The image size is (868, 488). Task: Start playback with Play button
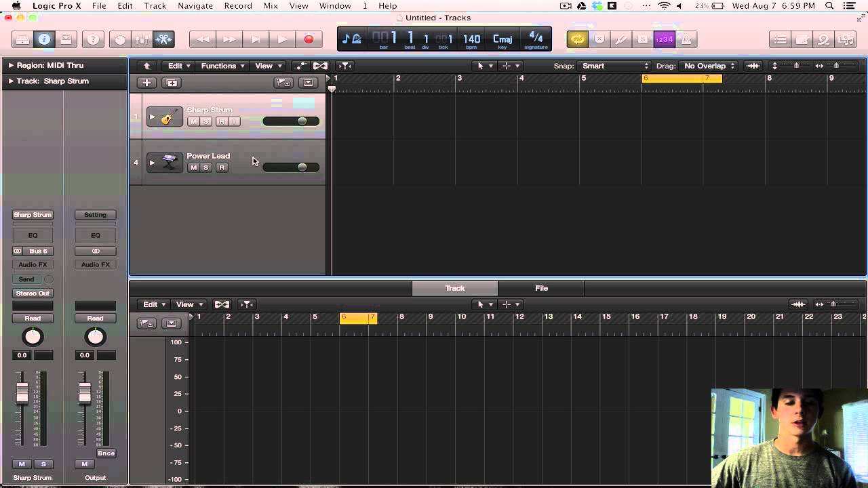(x=282, y=39)
